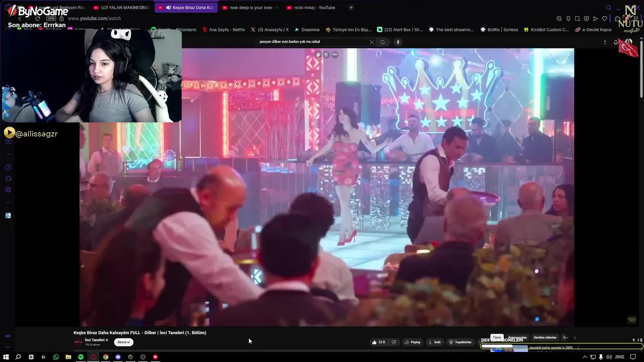Open YouTube notifications bell
This screenshot has height=362, width=644.
coord(615,42)
